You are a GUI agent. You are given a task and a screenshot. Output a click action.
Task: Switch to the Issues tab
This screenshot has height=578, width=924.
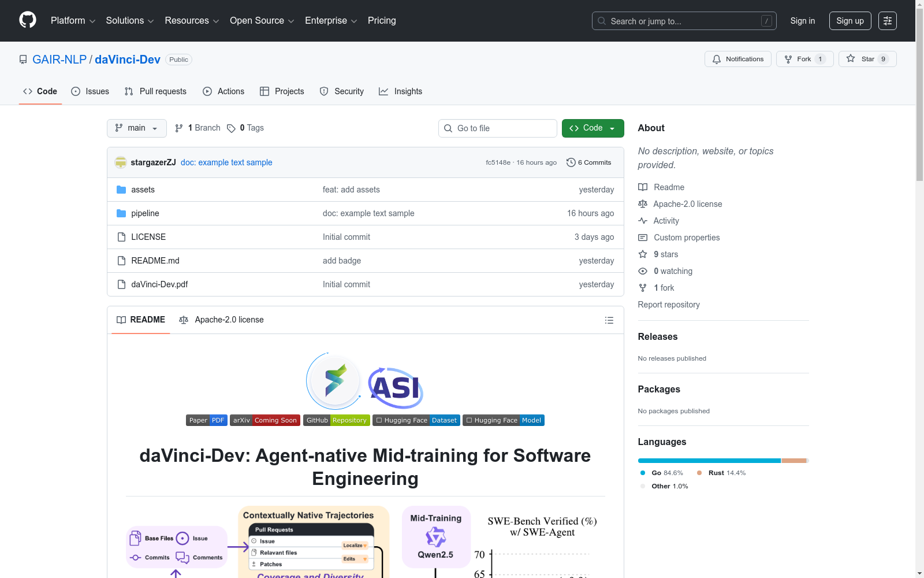[x=90, y=91]
